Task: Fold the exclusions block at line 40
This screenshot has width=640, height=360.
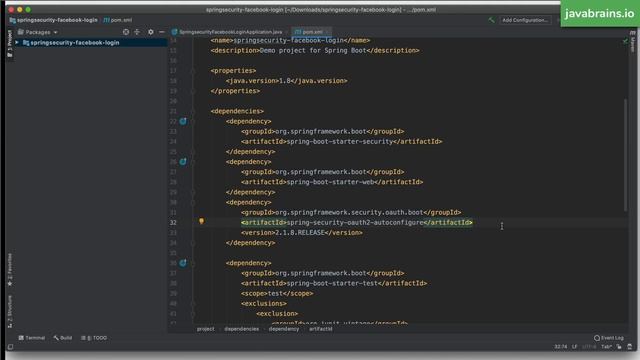Action: pos(193,304)
